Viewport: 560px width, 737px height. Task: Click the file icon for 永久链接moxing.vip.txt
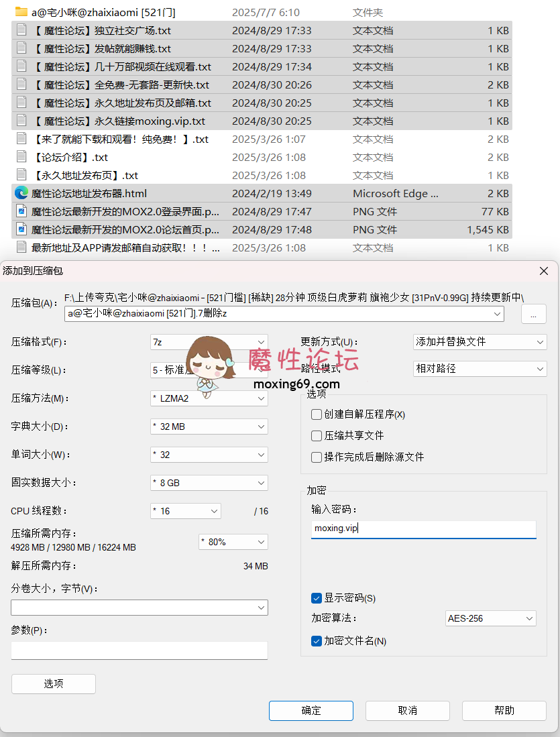pos(21,120)
